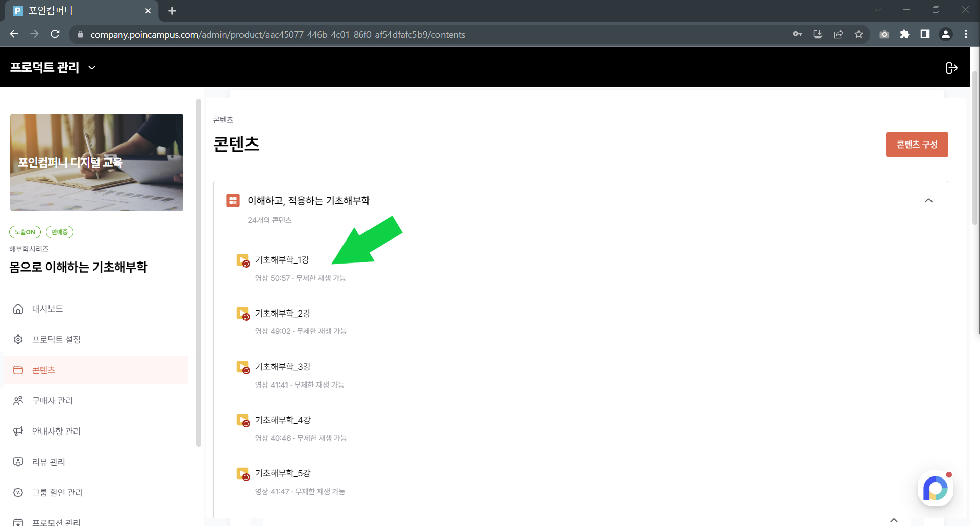980x526 pixels.
Task: Open the browser extensions puzzle icon
Action: tap(905, 34)
